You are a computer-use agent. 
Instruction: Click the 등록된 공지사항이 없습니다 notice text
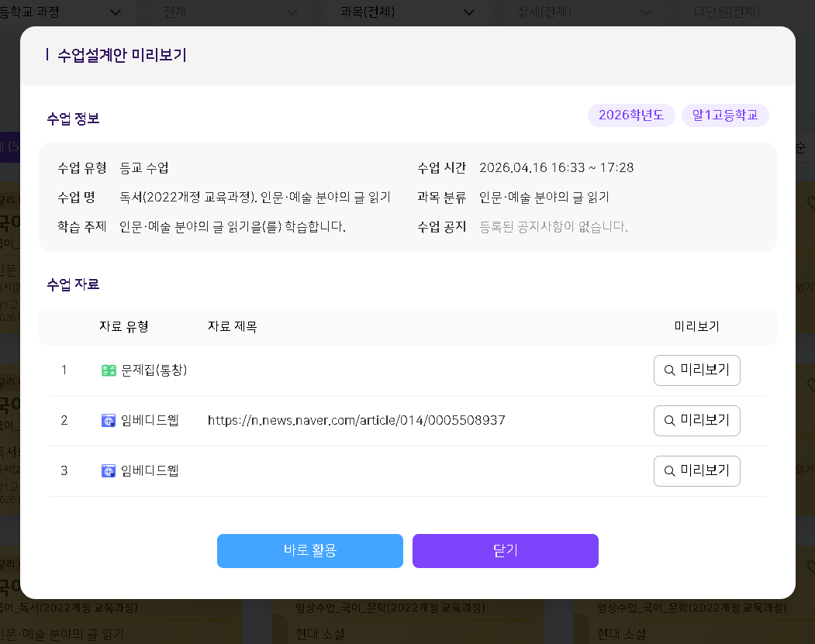pyautogui.click(x=553, y=227)
